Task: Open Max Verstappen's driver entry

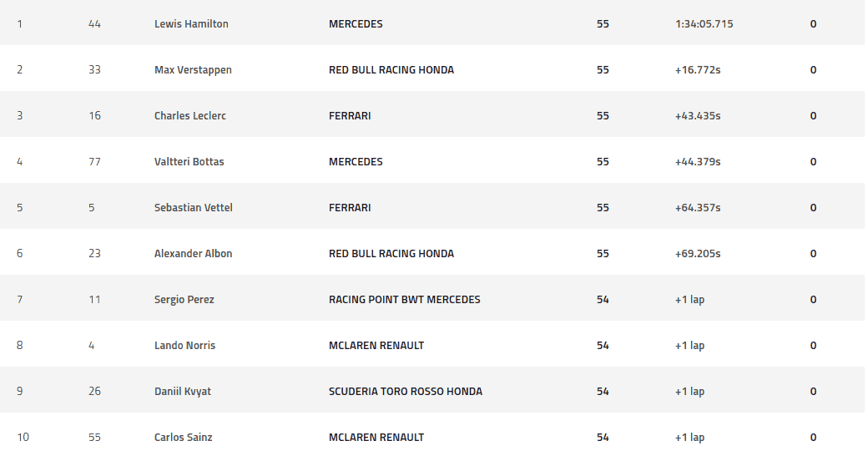Action: click(x=193, y=70)
